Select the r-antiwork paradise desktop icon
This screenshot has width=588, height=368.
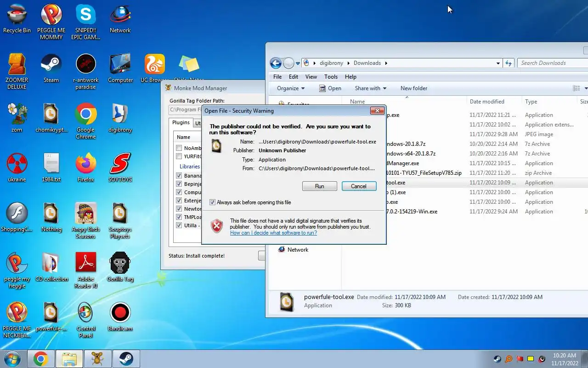coord(86,72)
